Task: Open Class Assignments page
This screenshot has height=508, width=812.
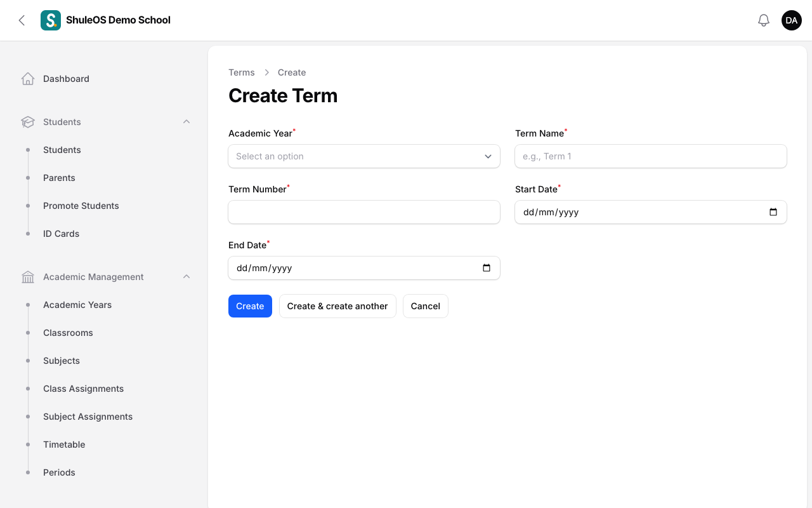Action: [x=84, y=389]
